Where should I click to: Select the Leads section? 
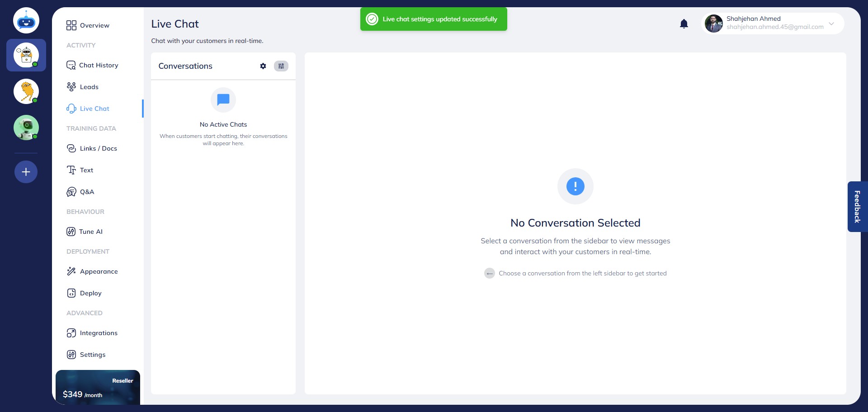pos(89,86)
